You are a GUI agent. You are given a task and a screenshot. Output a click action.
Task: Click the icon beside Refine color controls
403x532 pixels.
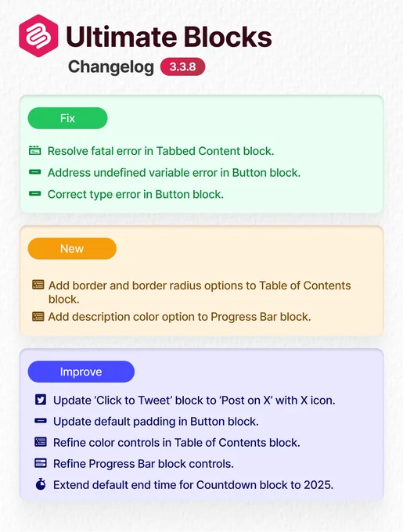[x=41, y=442]
